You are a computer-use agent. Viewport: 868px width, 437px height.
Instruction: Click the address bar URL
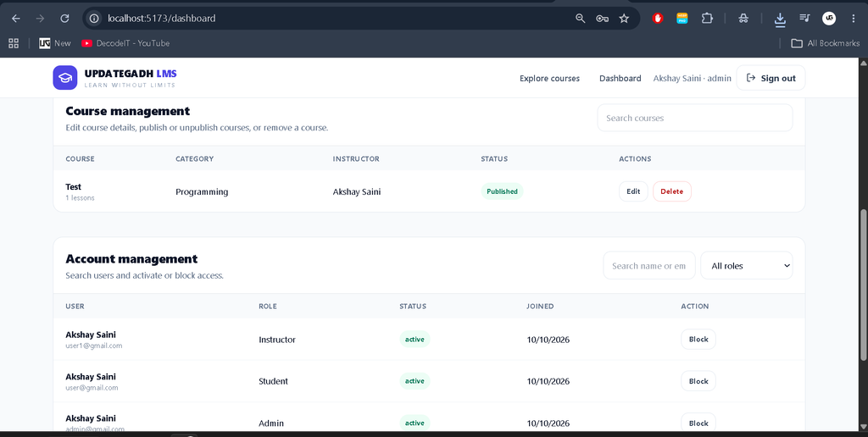click(x=162, y=19)
